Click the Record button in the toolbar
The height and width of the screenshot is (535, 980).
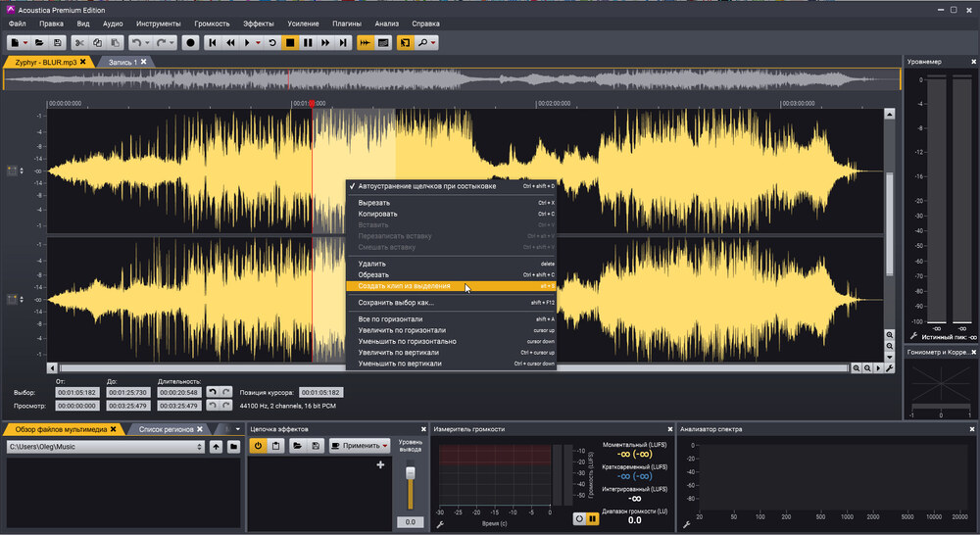tap(190, 43)
